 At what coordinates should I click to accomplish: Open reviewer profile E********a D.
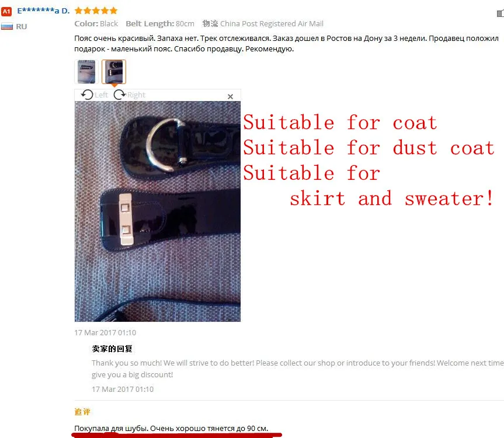[43, 11]
